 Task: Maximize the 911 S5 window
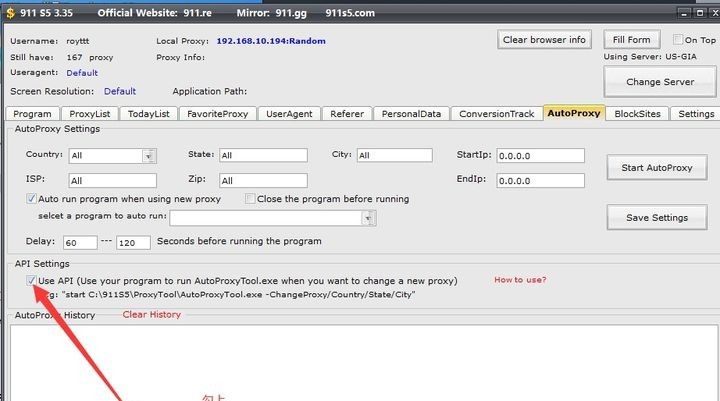coord(700,13)
